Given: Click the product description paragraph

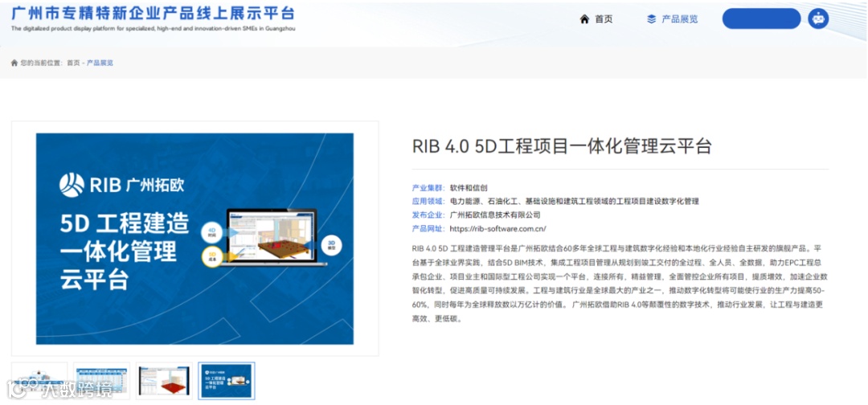Looking at the screenshot, I should click(620, 284).
